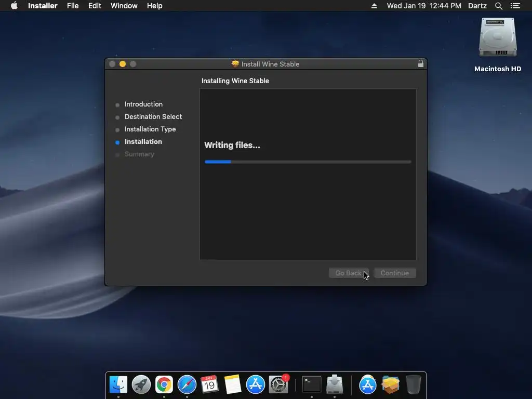Open Terminal from the Dock
This screenshot has width=532, height=399.
point(312,385)
